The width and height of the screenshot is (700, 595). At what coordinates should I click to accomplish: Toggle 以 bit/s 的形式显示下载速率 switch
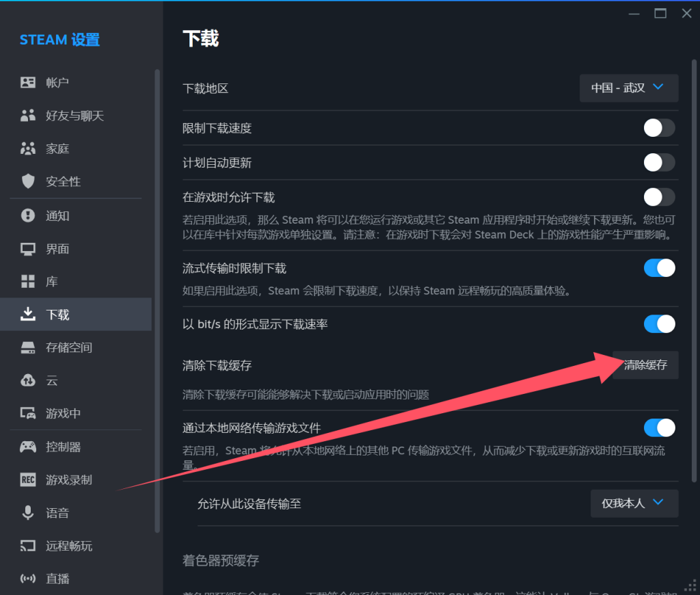click(x=659, y=324)
